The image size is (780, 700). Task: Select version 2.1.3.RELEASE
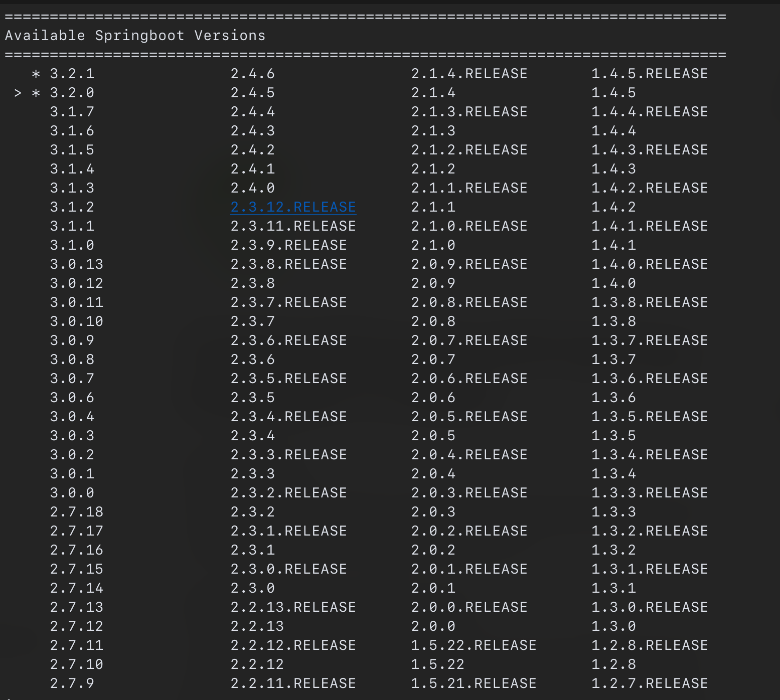[470, 112]
